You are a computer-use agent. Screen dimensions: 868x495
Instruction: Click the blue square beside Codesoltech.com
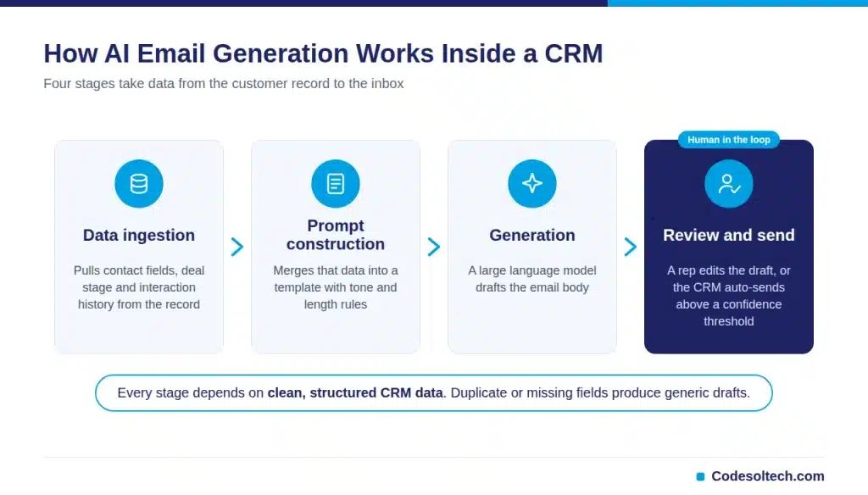700,476
